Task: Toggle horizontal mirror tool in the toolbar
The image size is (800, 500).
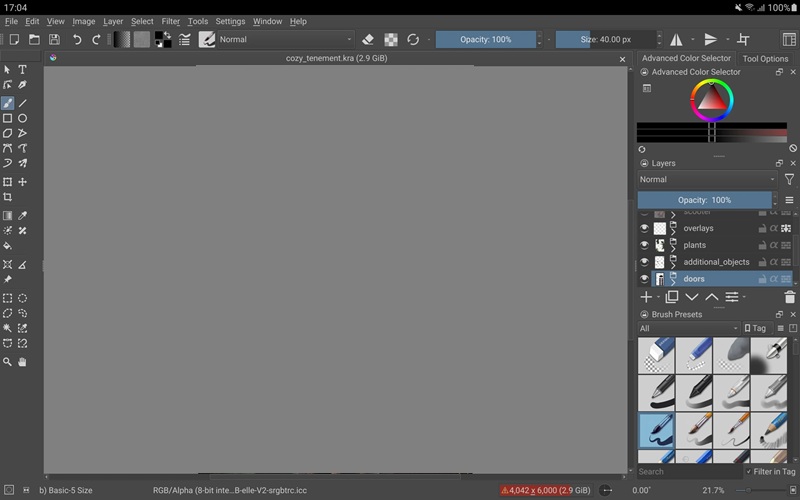Action: coord(676,40)
